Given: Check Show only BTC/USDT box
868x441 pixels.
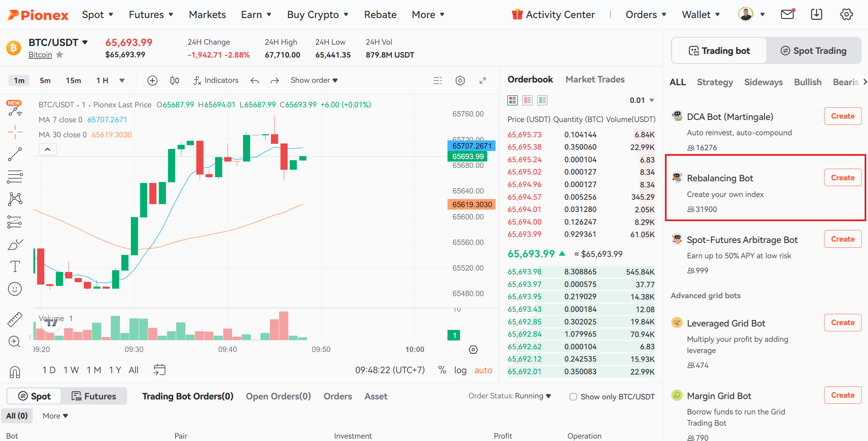Looking at the screenshot, I should 573,397.
